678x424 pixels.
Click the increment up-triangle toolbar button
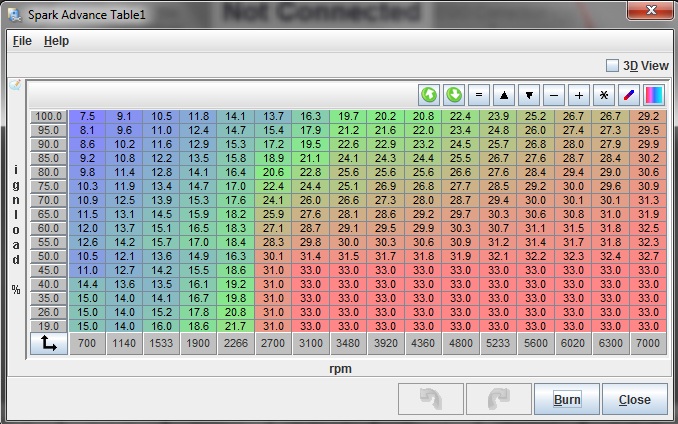click(x=504, y=95)
